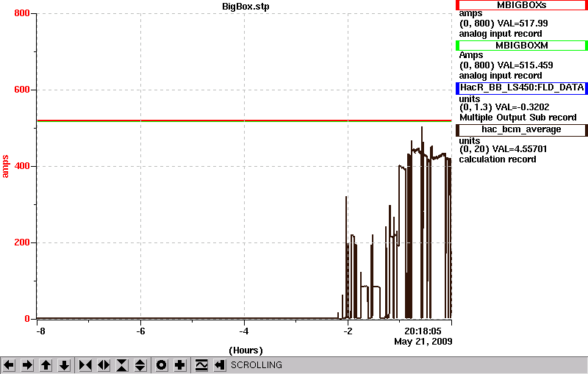
Task: Select the hac_bcm_average curve legend box
Action: point(522,129)
